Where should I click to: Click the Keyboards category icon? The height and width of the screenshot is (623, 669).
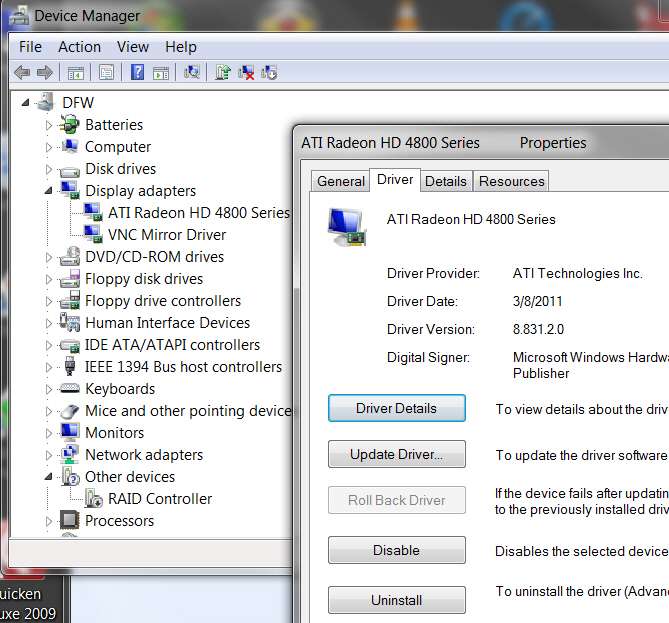(x=70, y=389)
